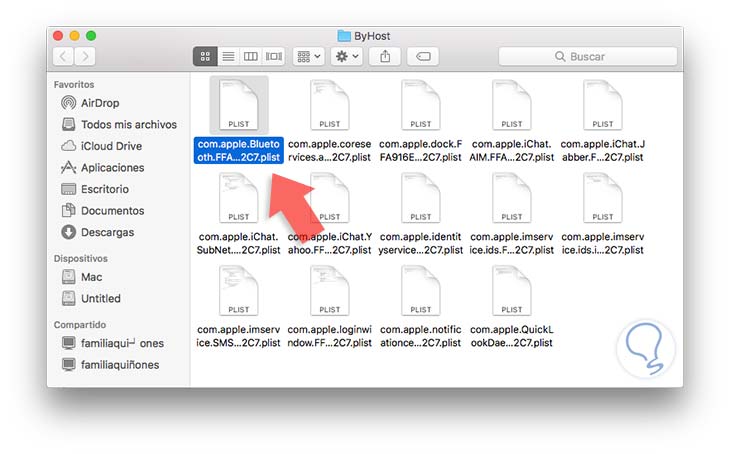Click the com.apple.Bluetooth file name label
730x454 pixels.
[238, 150]
